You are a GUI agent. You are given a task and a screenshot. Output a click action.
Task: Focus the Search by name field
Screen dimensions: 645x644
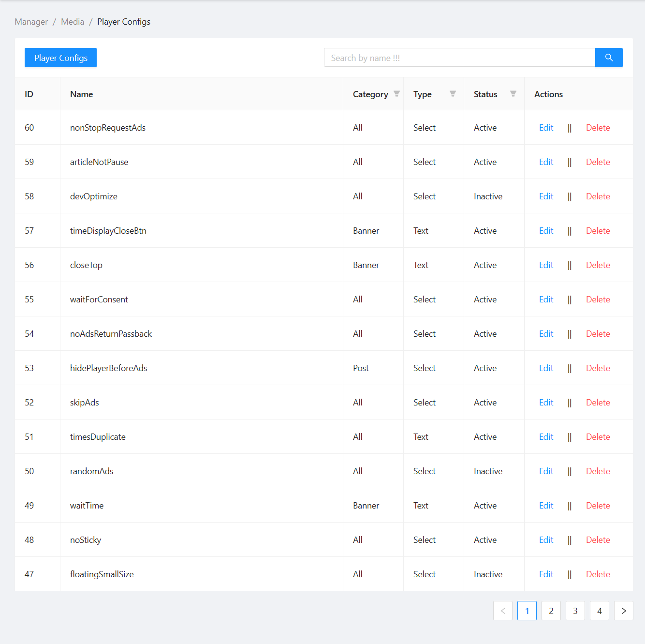click(459, 58)
